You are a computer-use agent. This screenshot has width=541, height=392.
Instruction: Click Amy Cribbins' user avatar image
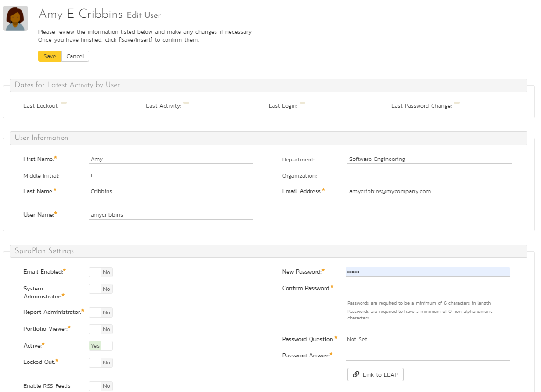point(15,18)
